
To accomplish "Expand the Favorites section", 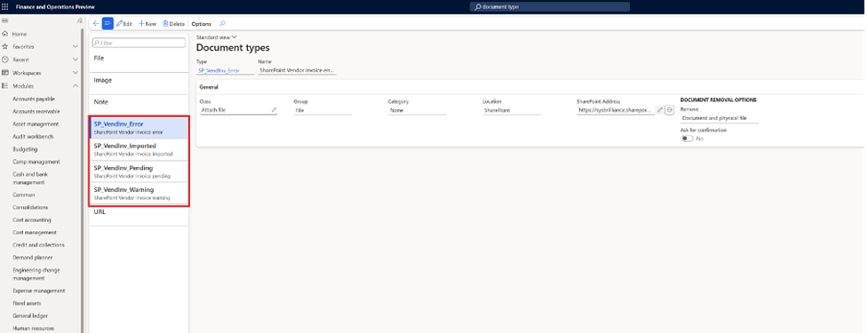I will tap(76, 47).
